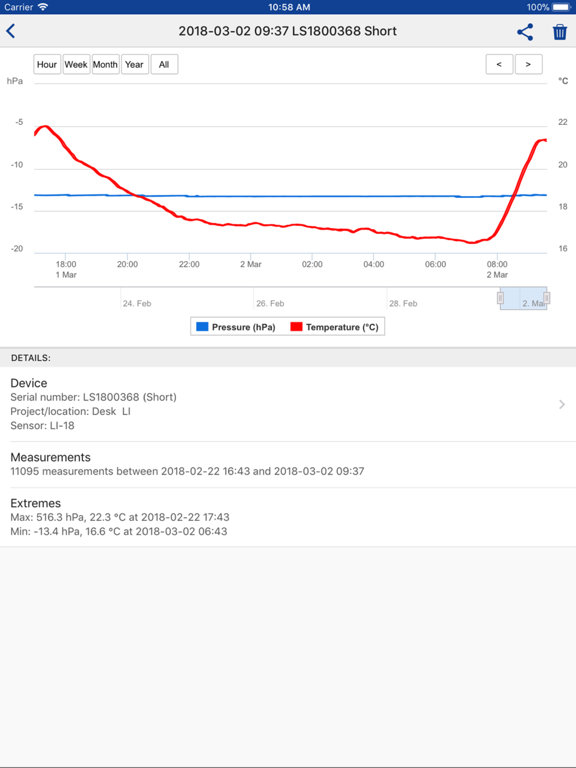Open the Device row with serial LS1800368
The height and width of the screenshot is (768, 576).
[x=288, y=404]
